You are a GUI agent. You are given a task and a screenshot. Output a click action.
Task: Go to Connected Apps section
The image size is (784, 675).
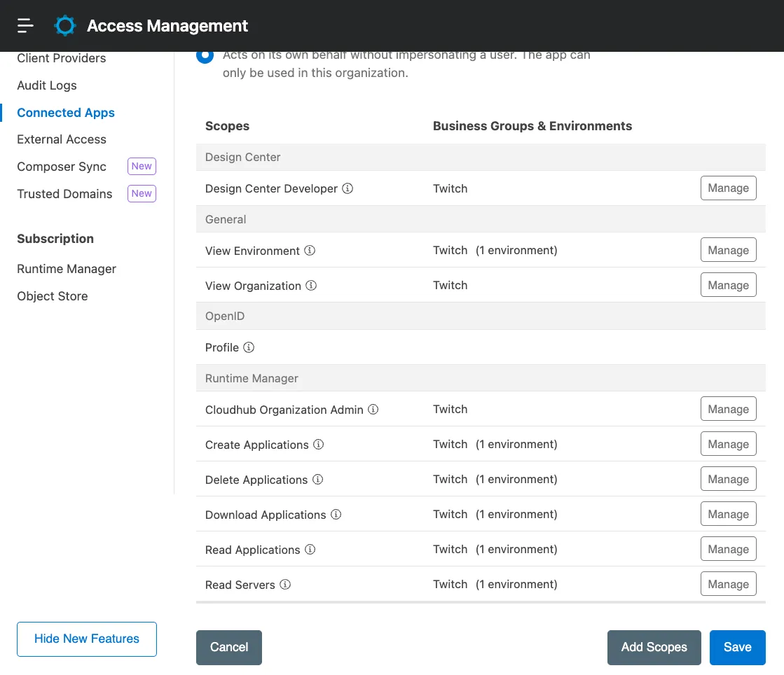pos(66,113)
